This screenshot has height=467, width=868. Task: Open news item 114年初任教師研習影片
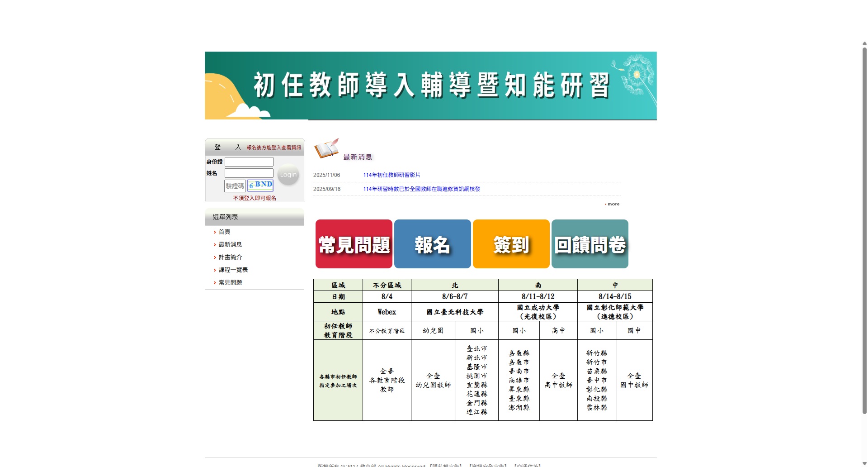pyautogui.click(x=392, y=174)
